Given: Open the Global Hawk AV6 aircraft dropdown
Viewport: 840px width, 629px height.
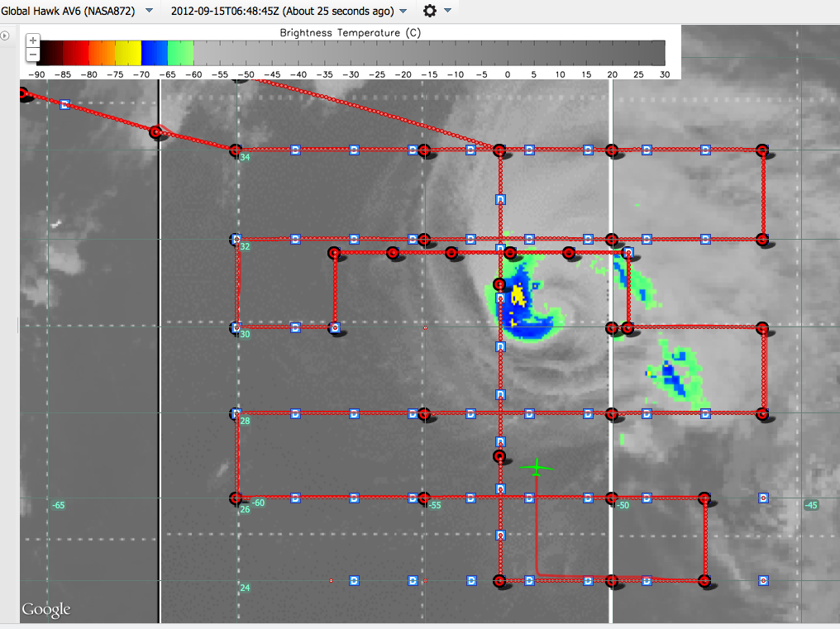Looking at the screenshot, I should click(x=149, y=11).
